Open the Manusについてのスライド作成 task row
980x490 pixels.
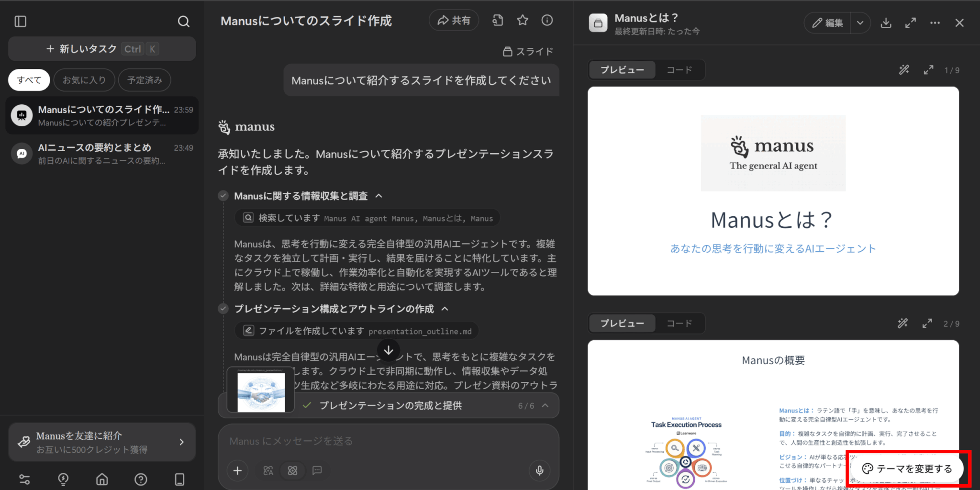coord(102,116)
